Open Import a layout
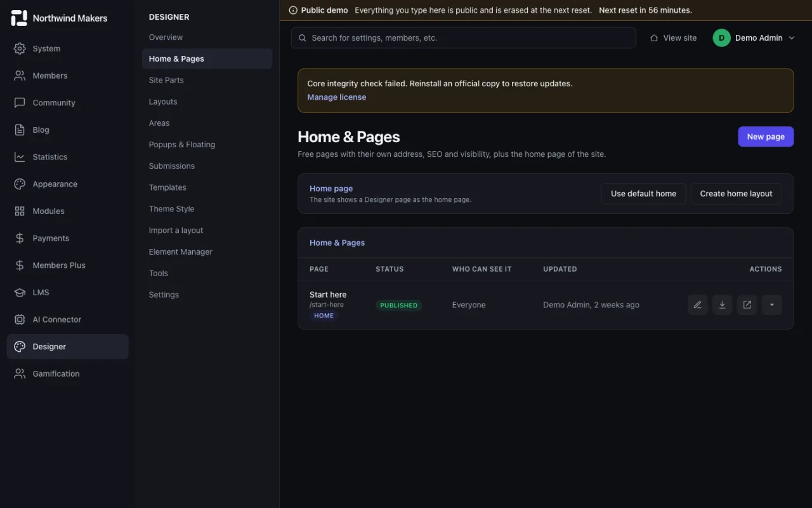812x508 pixels. point(176,231)
